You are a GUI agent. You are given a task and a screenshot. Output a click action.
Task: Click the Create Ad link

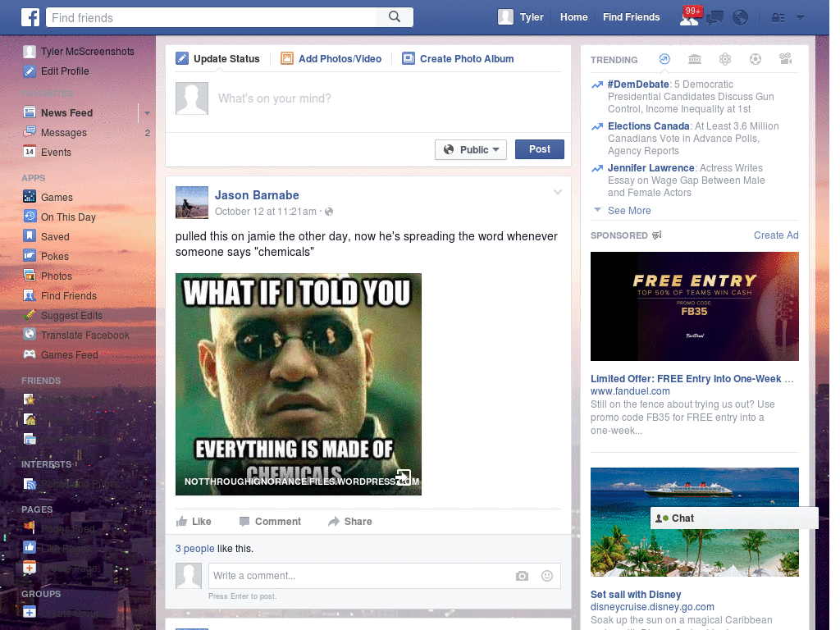[776, 235]
